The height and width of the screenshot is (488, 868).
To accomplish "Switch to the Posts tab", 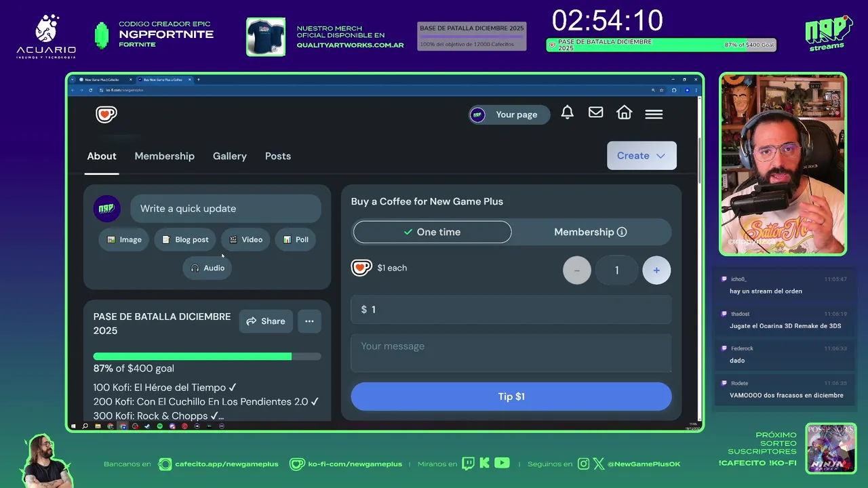I will [x=278, y=156].
